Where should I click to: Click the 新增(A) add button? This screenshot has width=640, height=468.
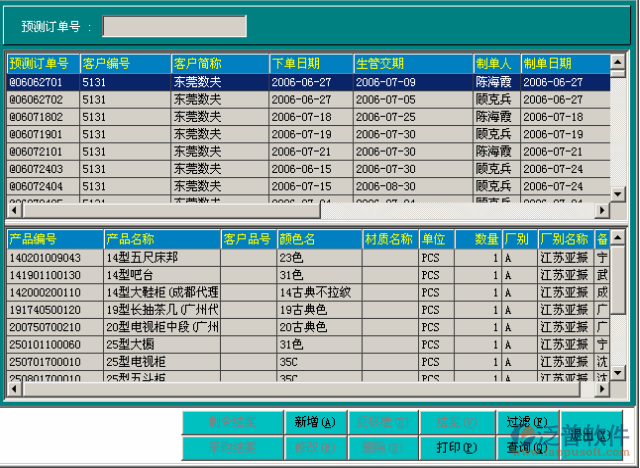[x=315, y=422]
